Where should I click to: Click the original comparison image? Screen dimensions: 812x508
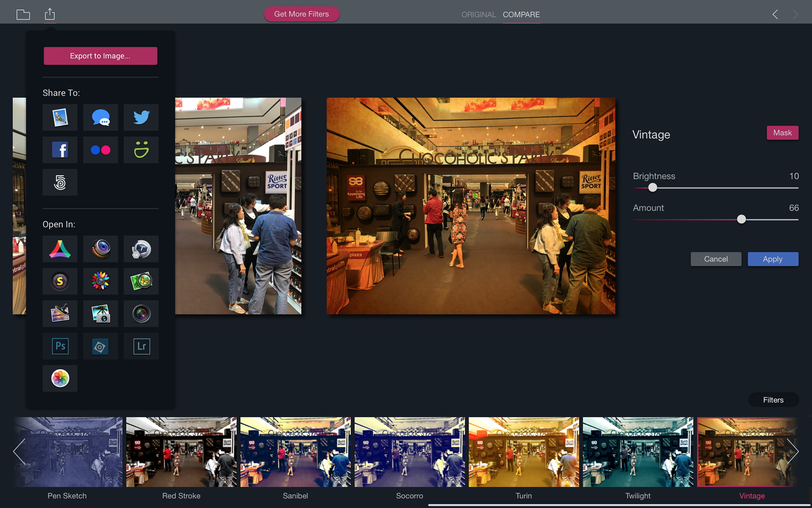238,206
